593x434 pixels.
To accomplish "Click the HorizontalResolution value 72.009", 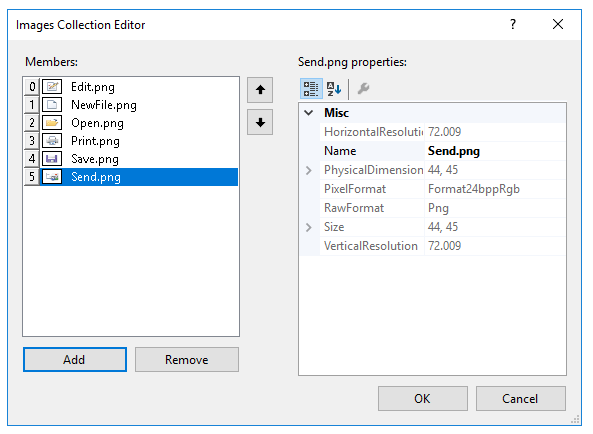I will point(444,132).
